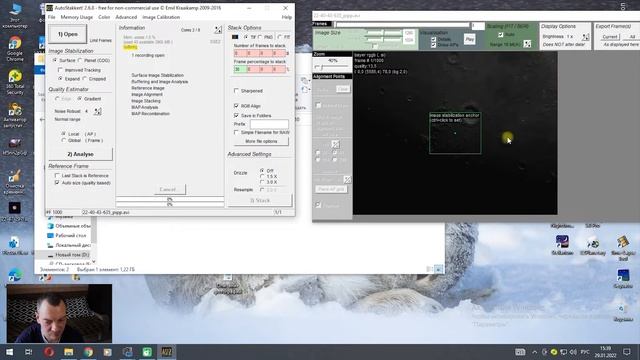
Task: Open the notification center icon
Action: (627, 352)
